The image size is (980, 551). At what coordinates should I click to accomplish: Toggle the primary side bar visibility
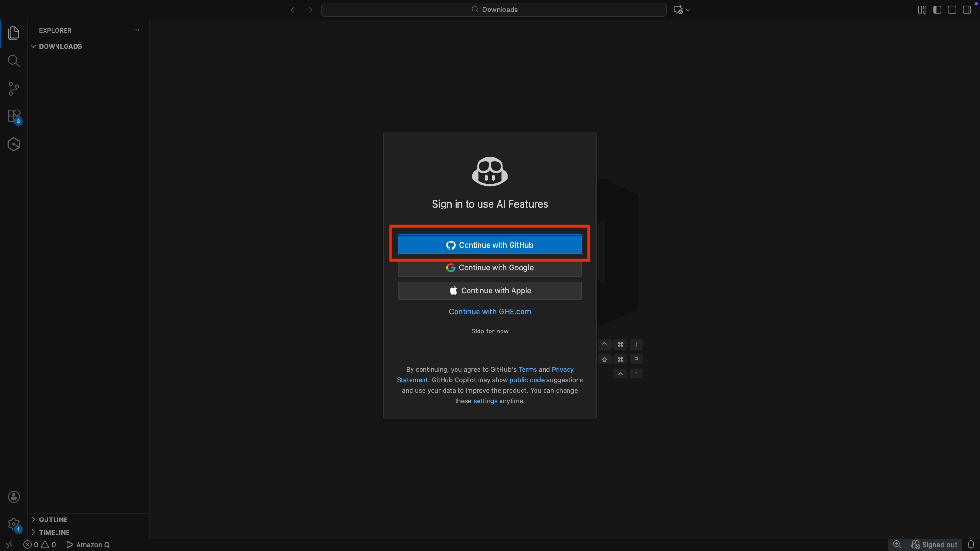pyautogui.click(x=937, y=10)
